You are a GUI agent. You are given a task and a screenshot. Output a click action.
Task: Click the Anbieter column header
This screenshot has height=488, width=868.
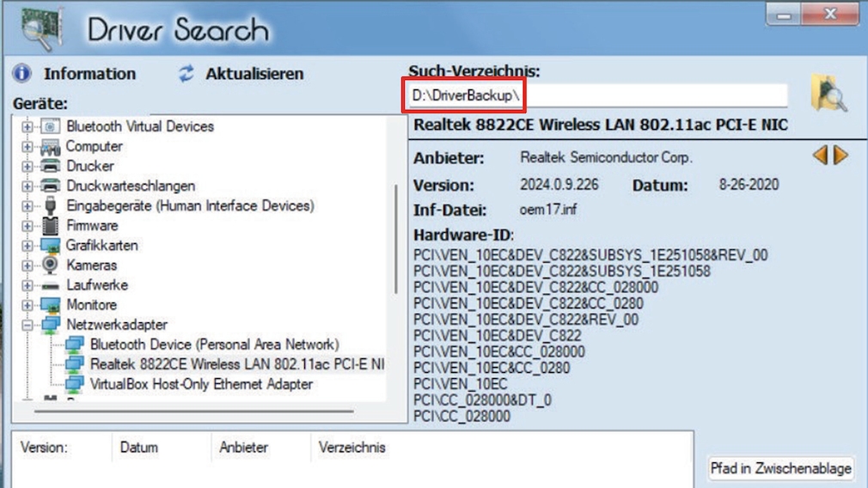click(243, 448)
